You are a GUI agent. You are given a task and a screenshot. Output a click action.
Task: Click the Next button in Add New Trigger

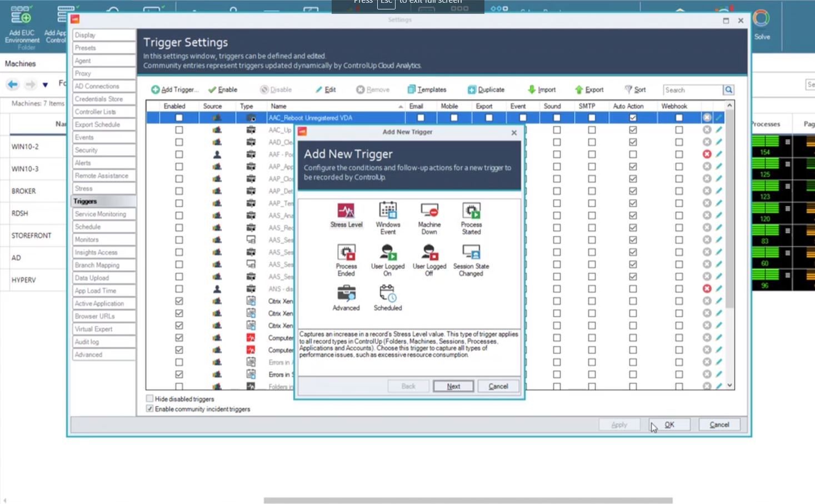pos(453,386)
